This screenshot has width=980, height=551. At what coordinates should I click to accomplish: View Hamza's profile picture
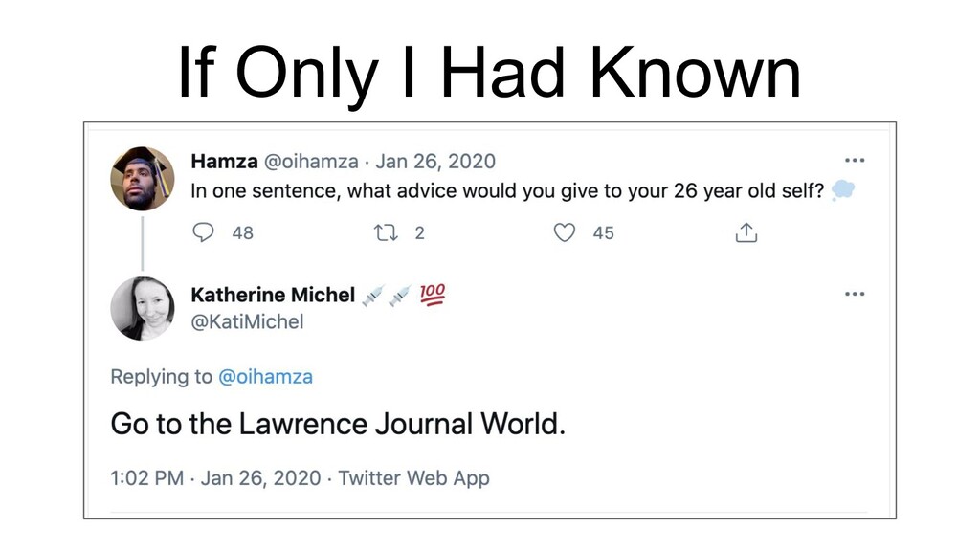pos(143,179)
